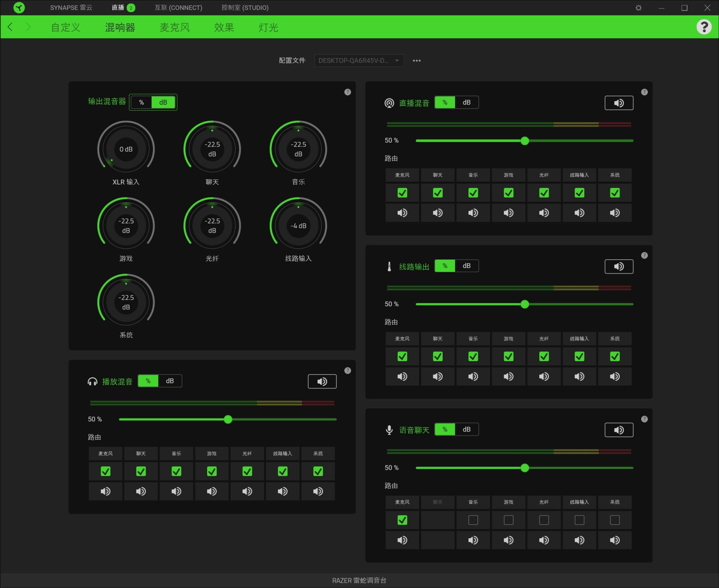719x588 pixels.
Task: Mute the 播放混音 master speaker button
Action: coord(322,381)
